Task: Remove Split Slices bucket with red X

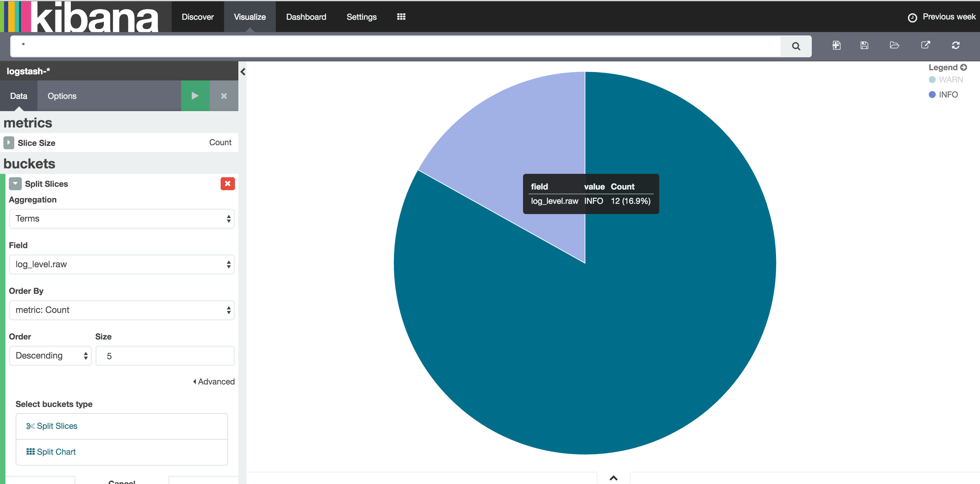Action: click(x=227, y=184)
